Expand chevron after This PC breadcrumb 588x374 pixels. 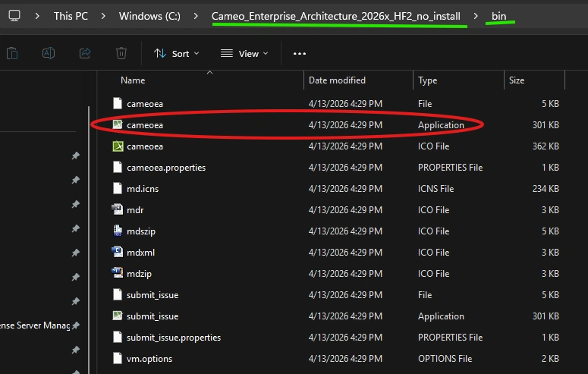(x=103, y=16)
